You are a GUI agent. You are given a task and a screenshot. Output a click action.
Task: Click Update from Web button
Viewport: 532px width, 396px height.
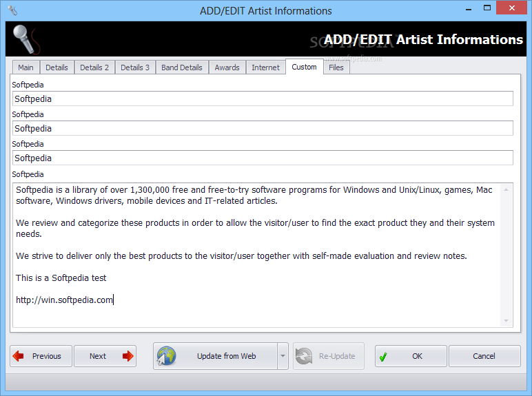click(x=215, y=356)
